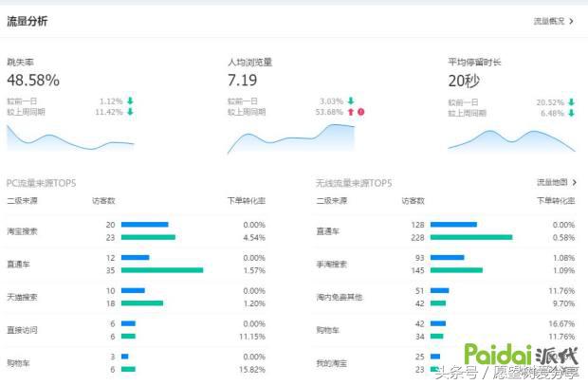Click the 9.70% conversion rate for 淘内免费其他
This screenshot has width=588, height=385.
point(563,303)
